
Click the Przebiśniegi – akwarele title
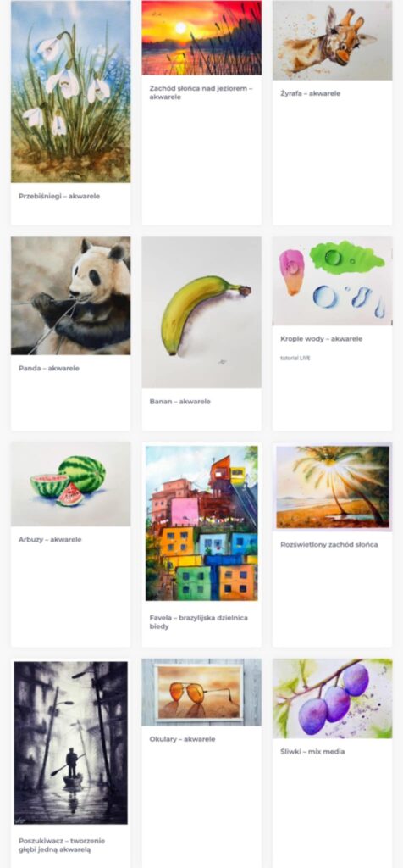(59, 196)
